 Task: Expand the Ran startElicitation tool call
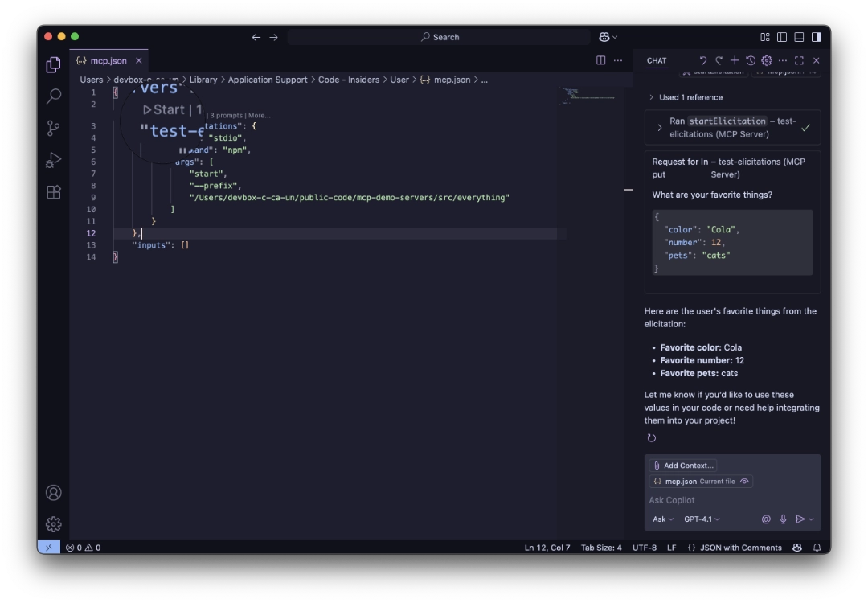pos(732,127)
